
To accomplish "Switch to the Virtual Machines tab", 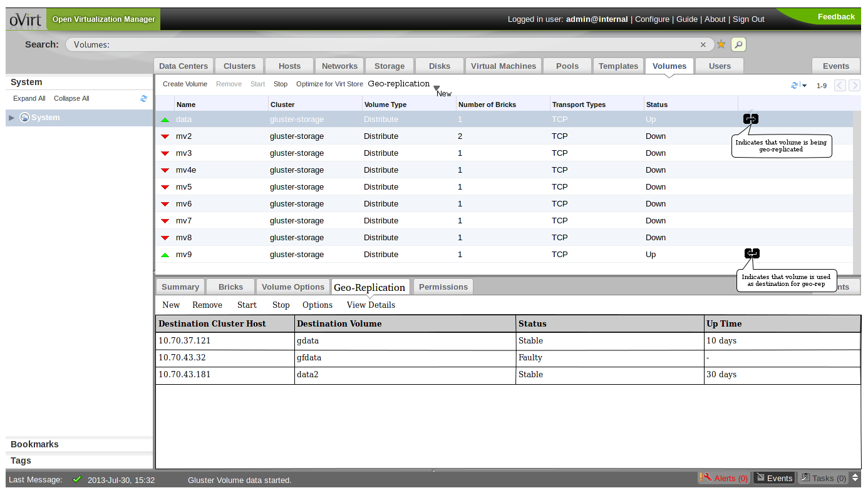I will pos(503,66).
